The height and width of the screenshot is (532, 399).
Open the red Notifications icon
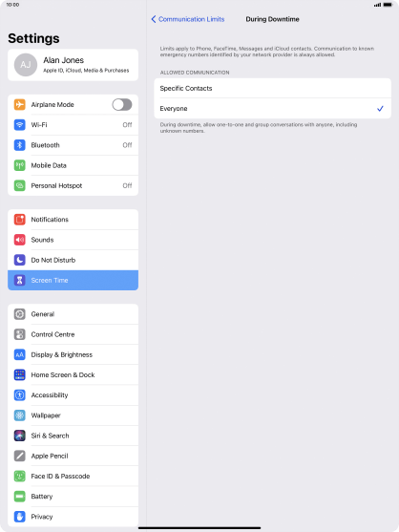[x=20, y=220]
